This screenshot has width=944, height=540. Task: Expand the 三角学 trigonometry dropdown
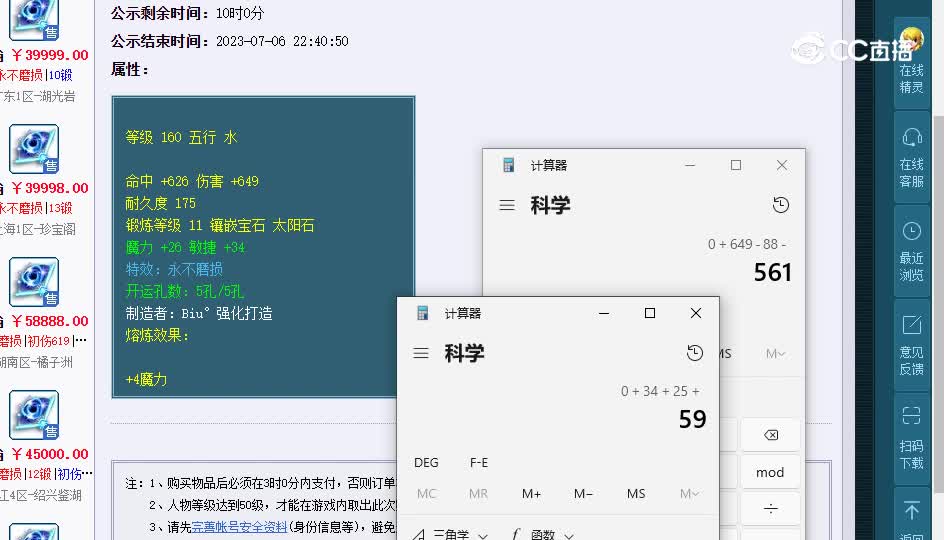pos(450,534)
